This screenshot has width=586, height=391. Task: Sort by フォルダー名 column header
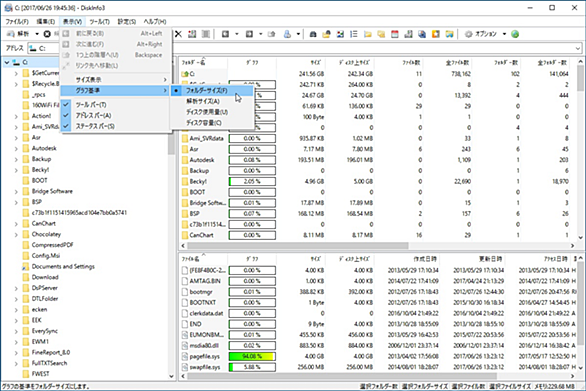(203, 63)
